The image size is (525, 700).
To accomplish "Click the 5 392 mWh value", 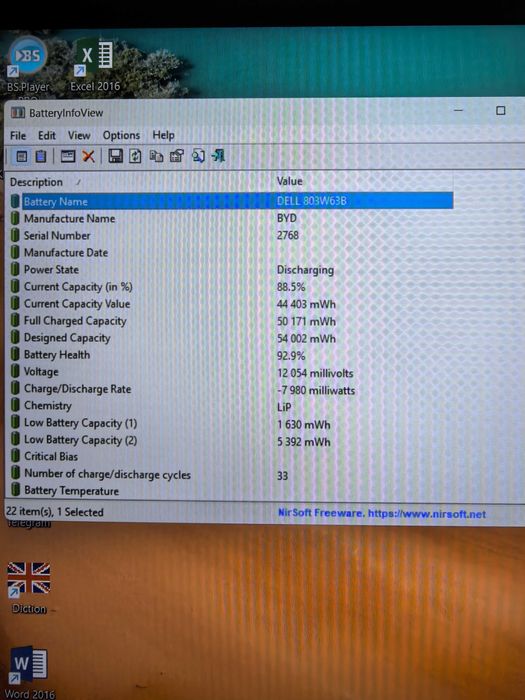I will pyautogui.click(x=304, y=442).
